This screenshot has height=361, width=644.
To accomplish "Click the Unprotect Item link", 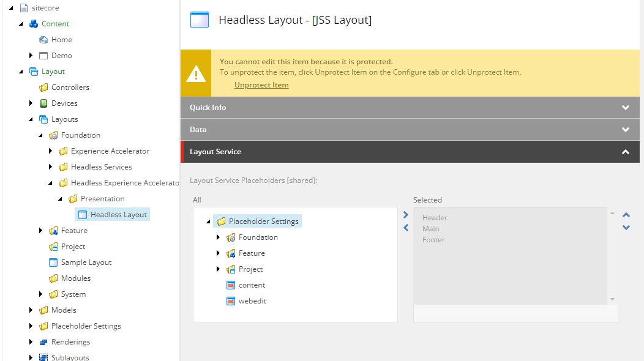I will click(261, 85).
